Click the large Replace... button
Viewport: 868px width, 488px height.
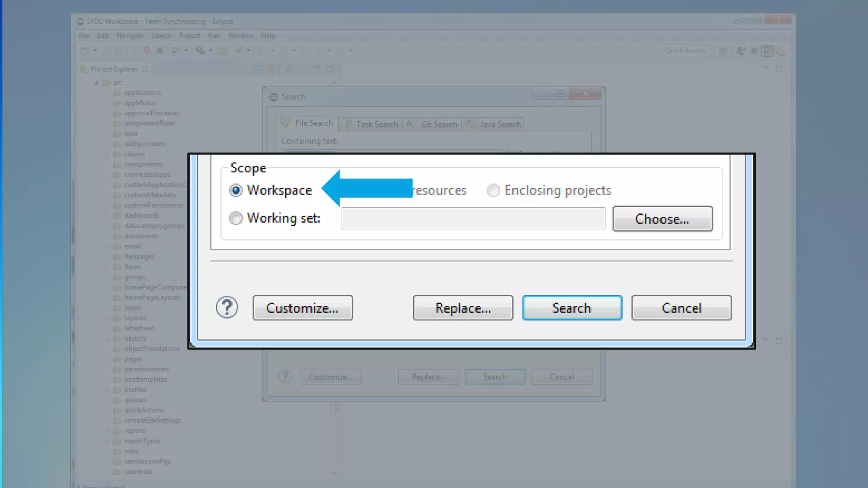(x=463, y=308)
